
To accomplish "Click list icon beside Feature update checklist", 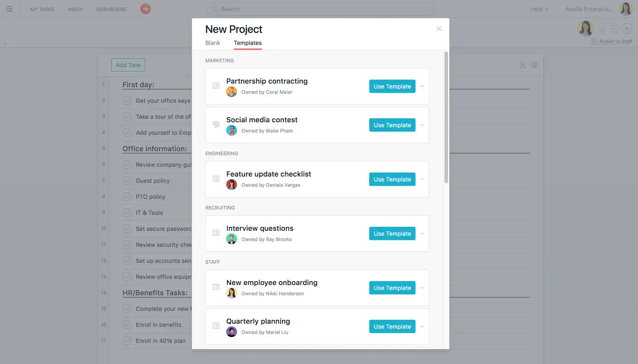I will 216,178.
